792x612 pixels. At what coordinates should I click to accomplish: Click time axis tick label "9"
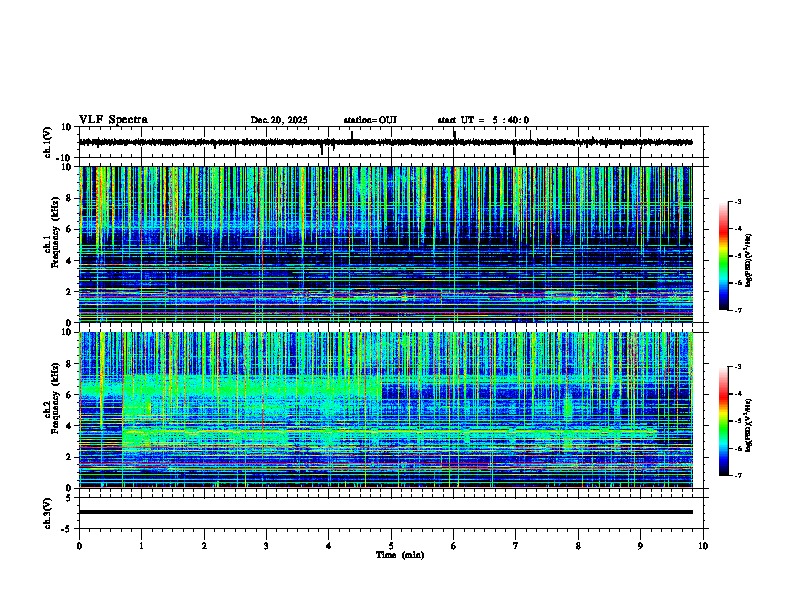coord(640,546)
